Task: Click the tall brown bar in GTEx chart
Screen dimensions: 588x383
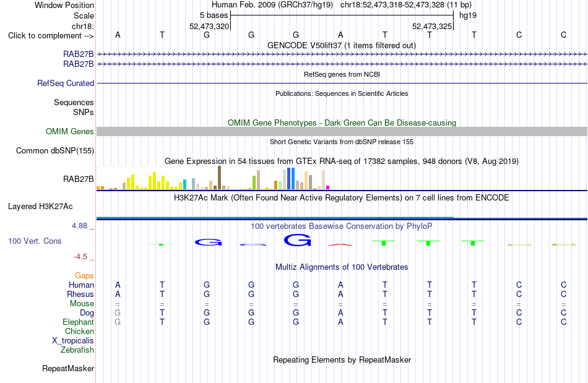Action: (219, 178)
